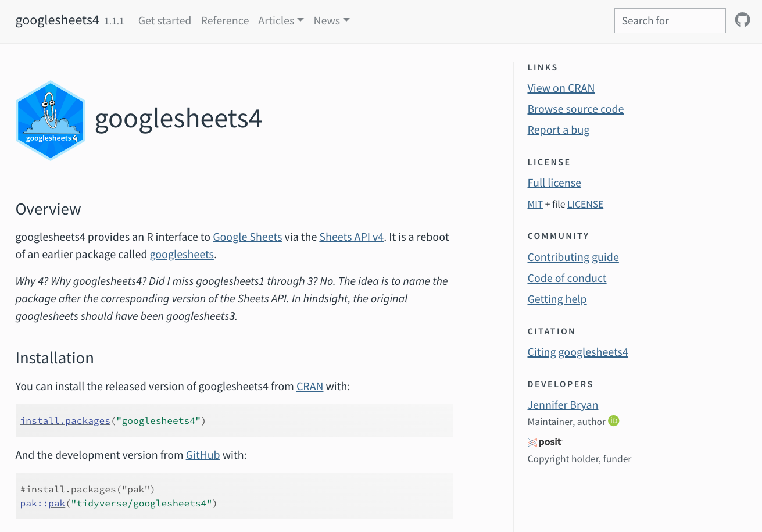Expand the Articles dropdown menu
This screenshot has height=532, width=762.
click(281, 20)
